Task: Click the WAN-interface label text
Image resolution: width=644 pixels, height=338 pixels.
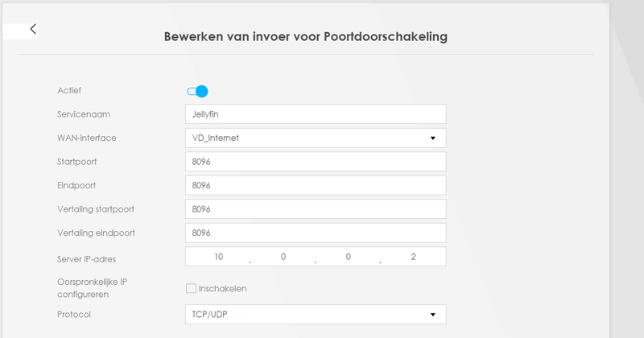Action: [x=87, y=138]
